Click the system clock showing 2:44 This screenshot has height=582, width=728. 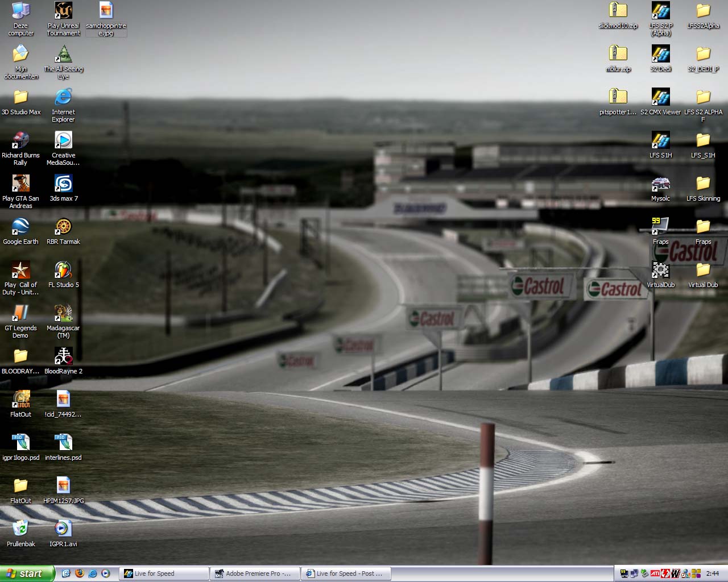click(x=713, y=573)
